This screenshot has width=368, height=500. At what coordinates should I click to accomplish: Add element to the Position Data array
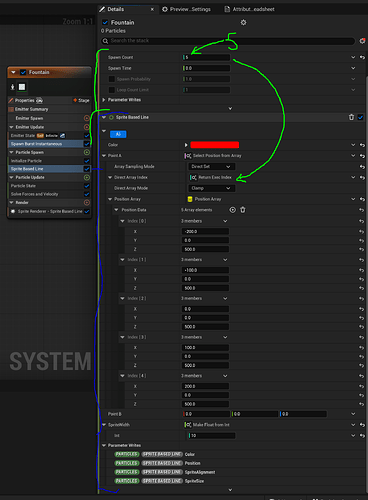coord(233,210)
